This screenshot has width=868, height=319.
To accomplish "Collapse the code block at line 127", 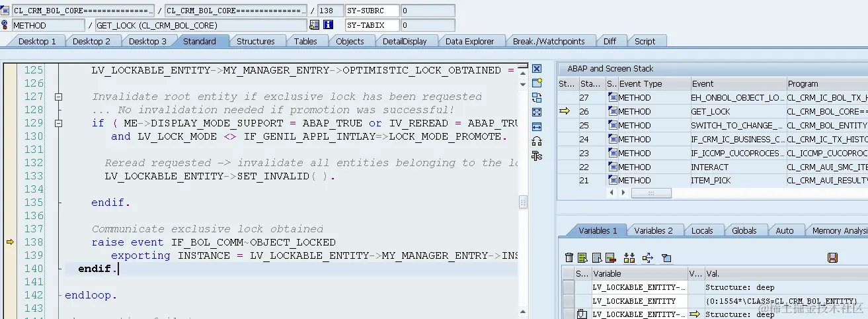I will [x=58, y=97].
